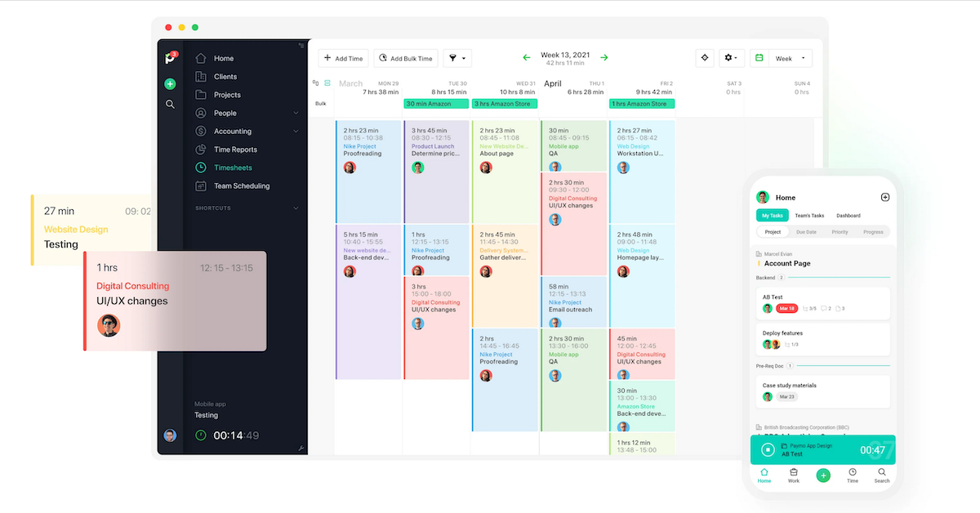This screenshot has height=513, width=980.
Task: Click the yellow bar on Website Design card
Action: (33, 229)
